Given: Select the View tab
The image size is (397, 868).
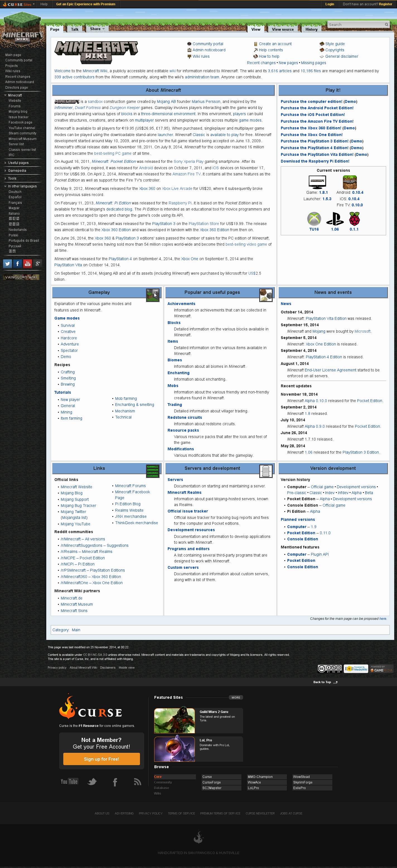Looking at the screenshot, I should (x=256, y=29).
